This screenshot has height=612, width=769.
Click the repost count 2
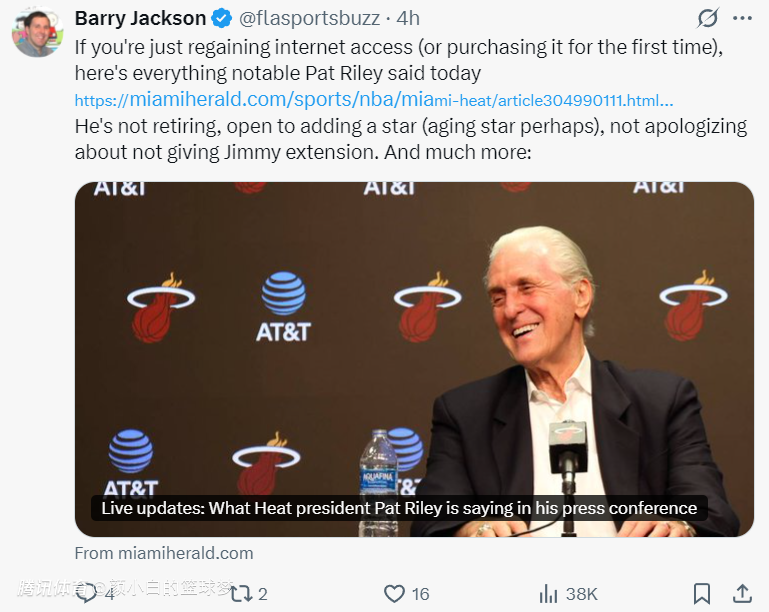tap(263, 594)
